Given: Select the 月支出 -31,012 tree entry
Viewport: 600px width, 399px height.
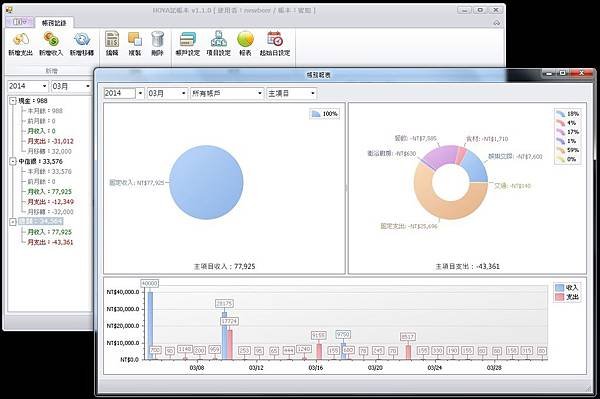Looking at the screenshot, I should pos(50,141).
